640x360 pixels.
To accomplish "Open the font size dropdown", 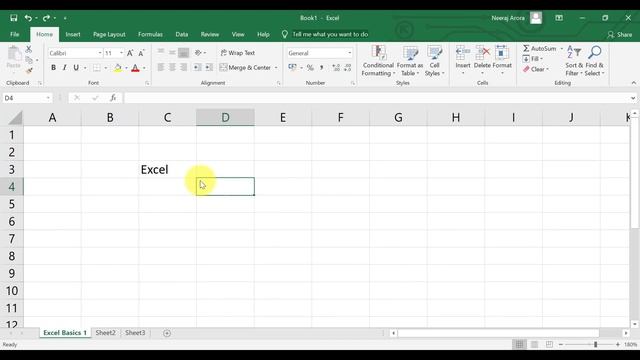I will (x=121, y=53).
